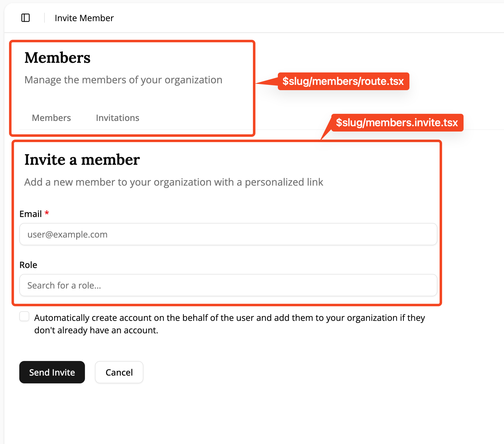Click the large Members heading
The height and width of the screenshot is (444, 504).
click(58, 58)
